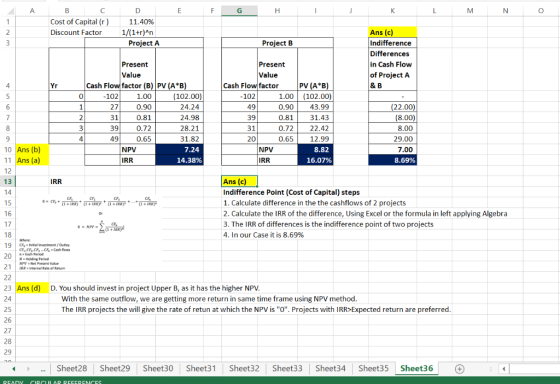This screenshot has height=384, width=560.
Task: Click the 1/(1+r)^n formula cell
Action: click(x=138, y=33)
